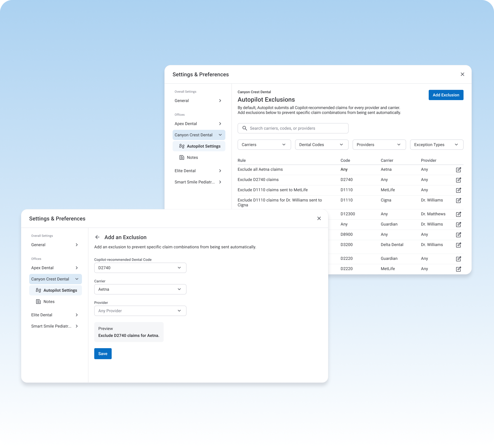494x448 pixels.
Task: Click the preview text 'Exclude D2740 claims for Aetna.'
Action: tap(129, 336)
